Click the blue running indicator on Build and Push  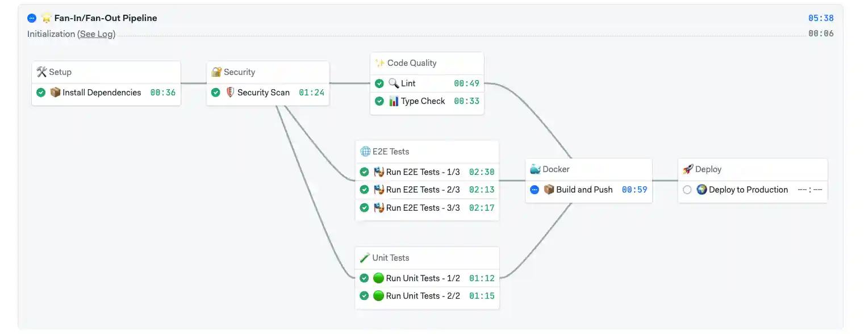click(x=535, y=189)
